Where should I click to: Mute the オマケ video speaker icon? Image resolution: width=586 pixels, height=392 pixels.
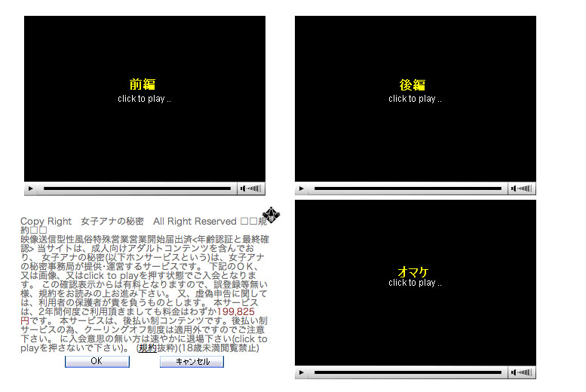click(x=514, y=372)
